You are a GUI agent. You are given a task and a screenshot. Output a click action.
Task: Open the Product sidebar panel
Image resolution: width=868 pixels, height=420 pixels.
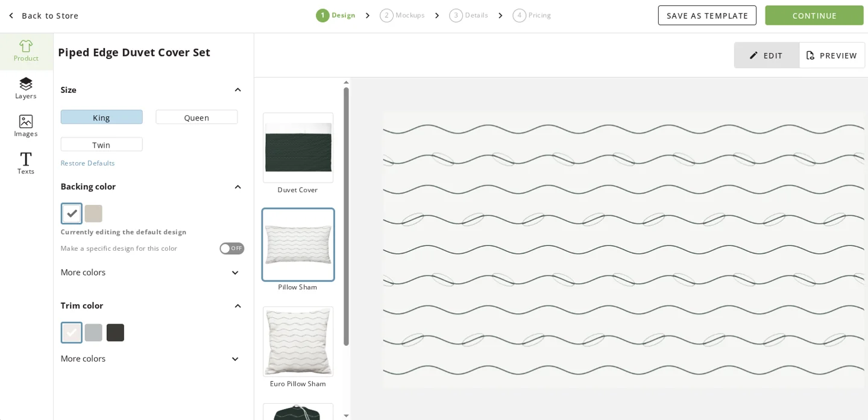pos(26,51)
